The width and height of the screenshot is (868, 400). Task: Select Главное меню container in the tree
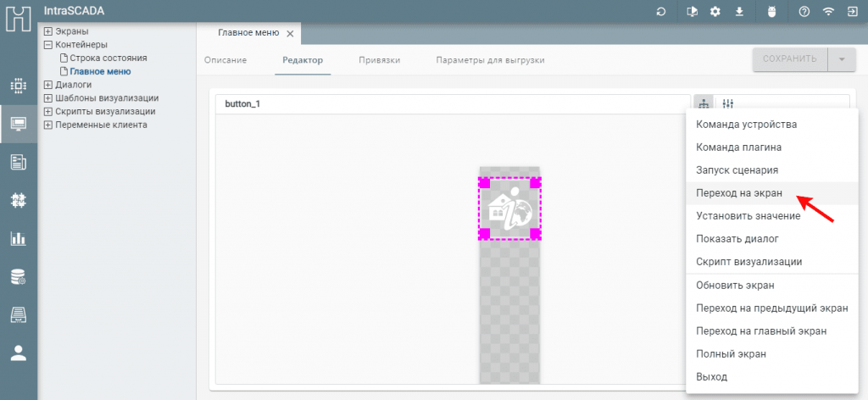point(100,71)
